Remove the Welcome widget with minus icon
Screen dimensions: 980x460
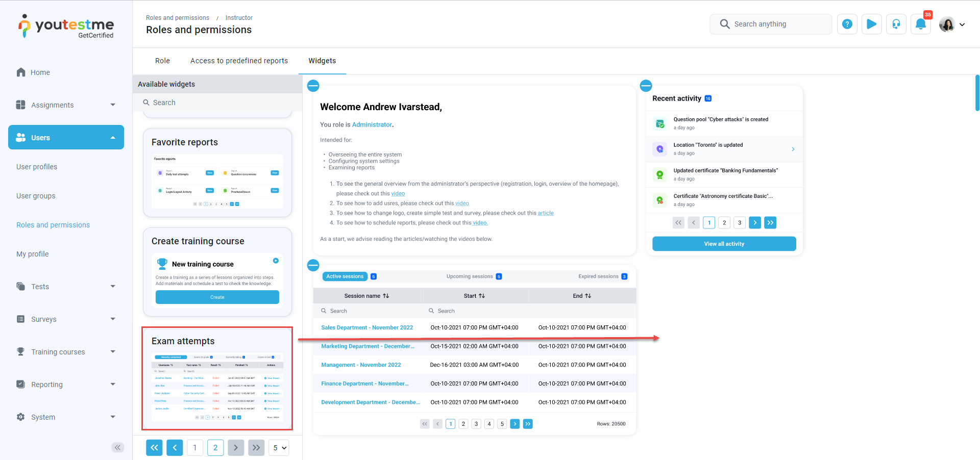[x=313, y=86]
